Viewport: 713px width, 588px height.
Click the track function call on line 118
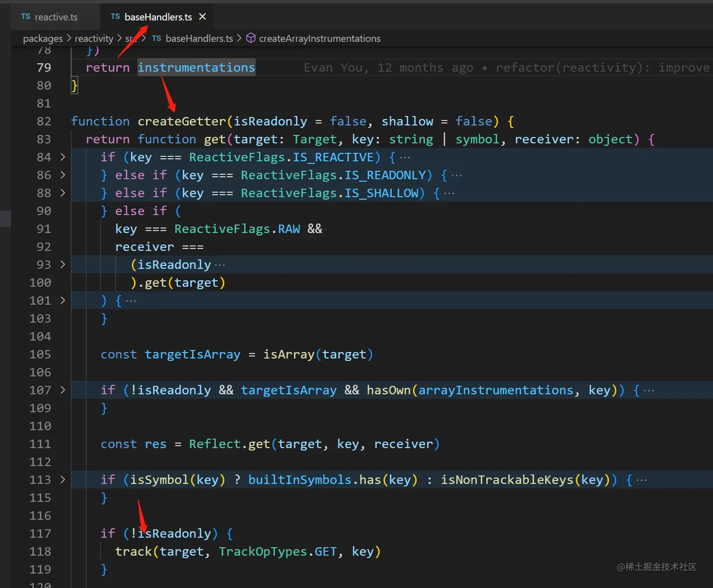coord(134,551)
